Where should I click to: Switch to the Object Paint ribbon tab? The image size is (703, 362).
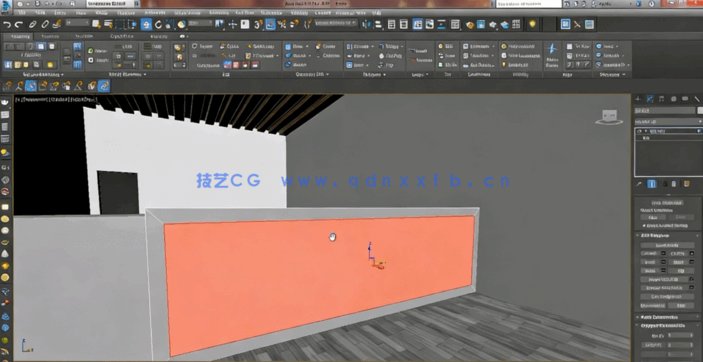122,36
